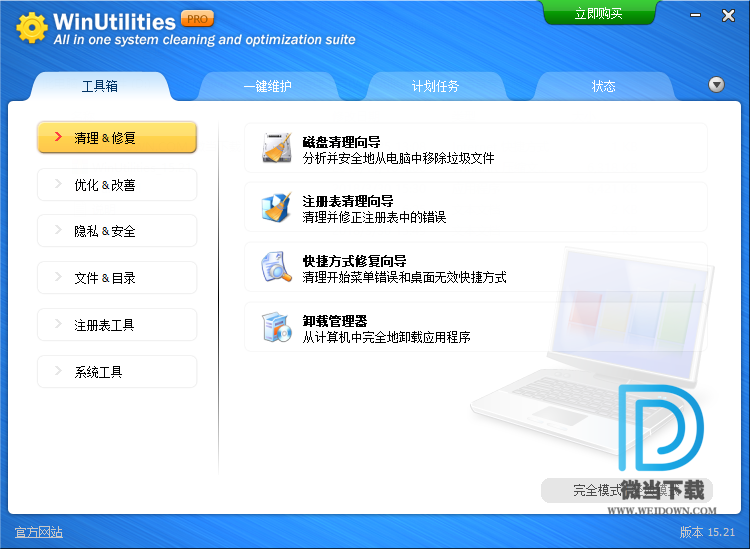Viewport: 750px width, 549px height.
Task: Click the orange PRO badge
Action: 197,19
